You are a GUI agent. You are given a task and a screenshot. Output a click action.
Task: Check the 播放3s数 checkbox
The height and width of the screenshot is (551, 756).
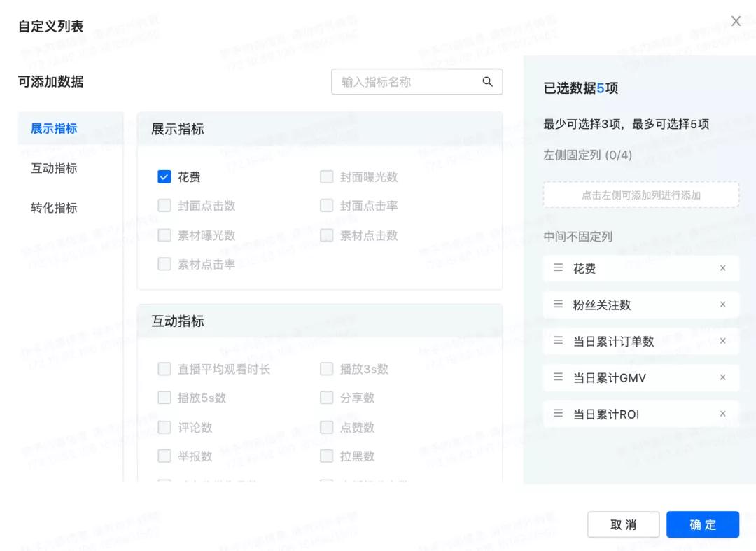click(326, 369)
